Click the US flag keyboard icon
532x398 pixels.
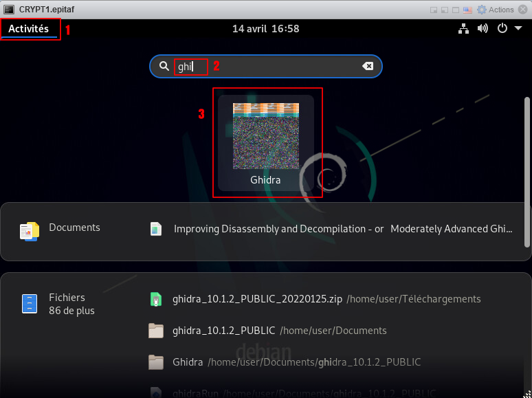(467, 10)
